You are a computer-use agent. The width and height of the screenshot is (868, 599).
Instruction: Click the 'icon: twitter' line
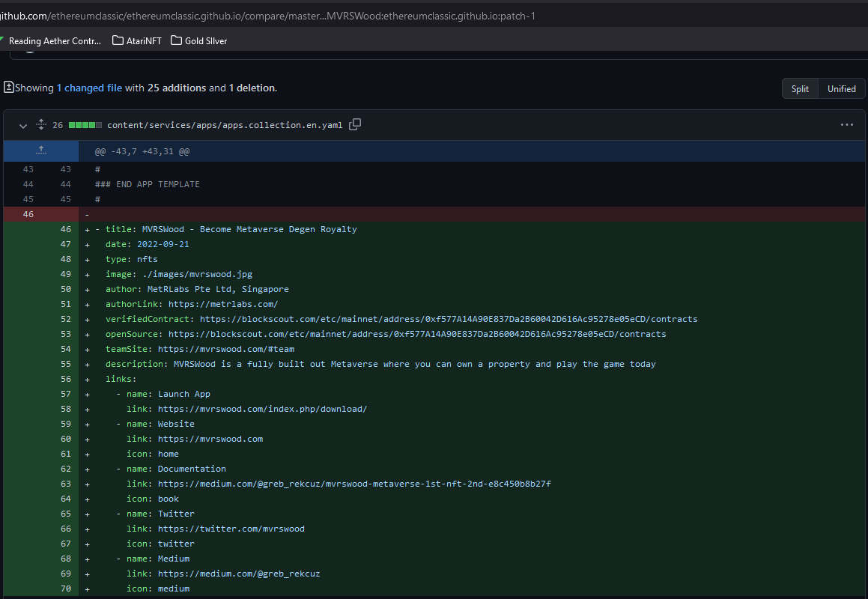click(160, 543)
